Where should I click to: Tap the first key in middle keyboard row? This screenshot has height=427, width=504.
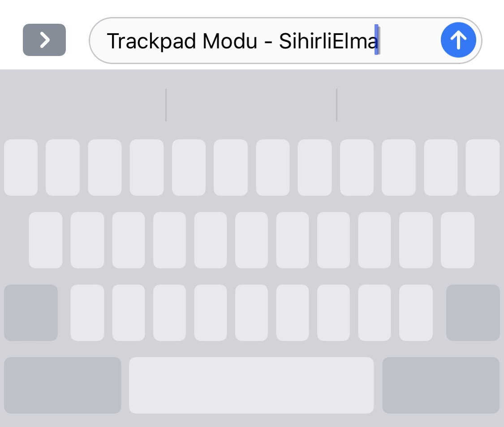click(46, 240)
